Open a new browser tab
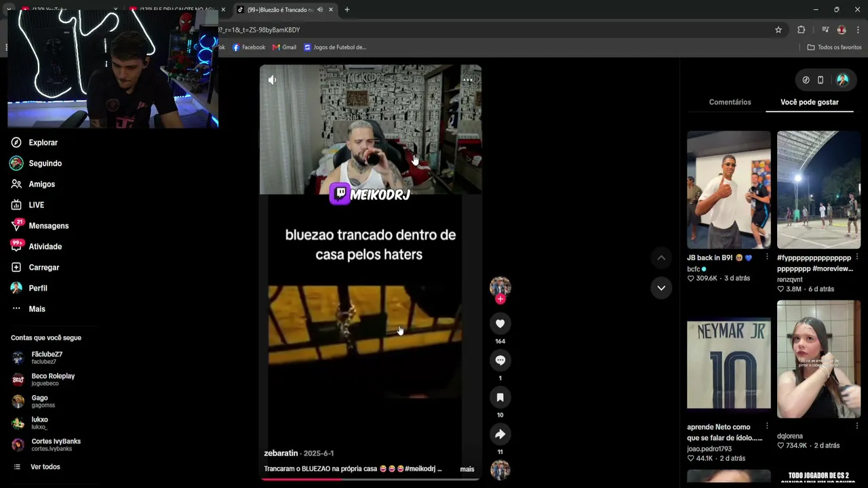 click(347, 9)
